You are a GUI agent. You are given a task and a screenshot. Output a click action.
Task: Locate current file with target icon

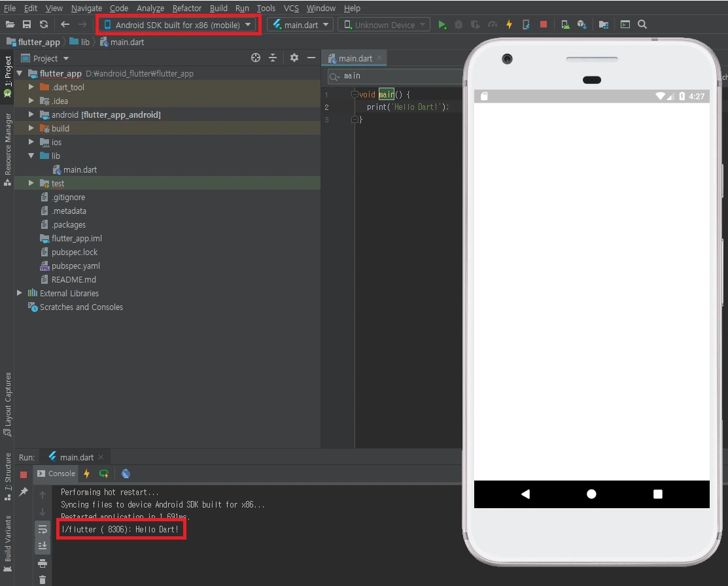[x=255, y=58]
